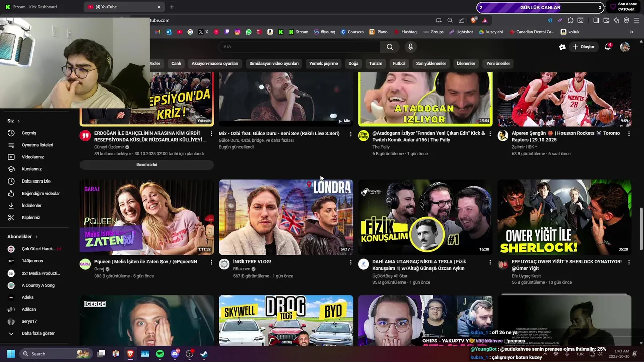Open a new browser tab with plus button
644x362 pixels.
pos(172,7)
